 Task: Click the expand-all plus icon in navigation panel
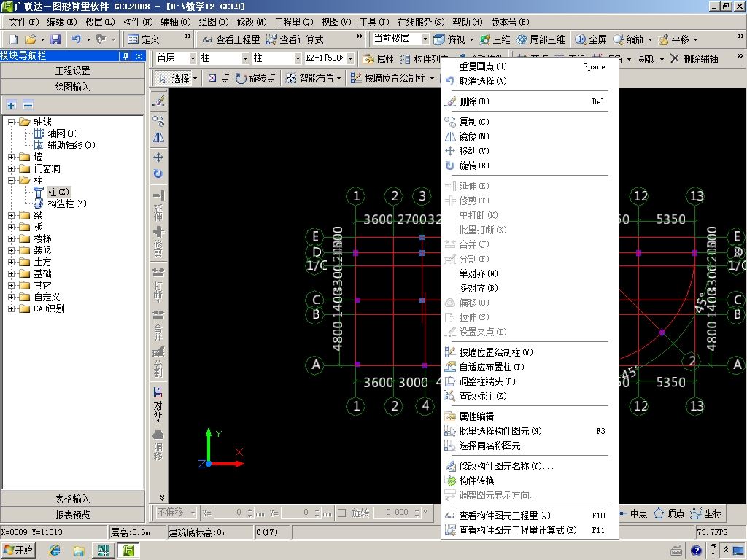pos(12,106)
